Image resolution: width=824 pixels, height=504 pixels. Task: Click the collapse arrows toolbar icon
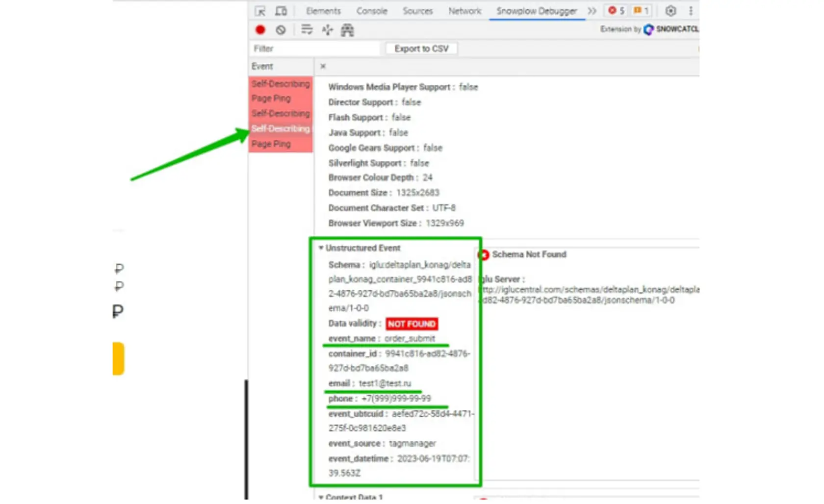pos(327,30)
